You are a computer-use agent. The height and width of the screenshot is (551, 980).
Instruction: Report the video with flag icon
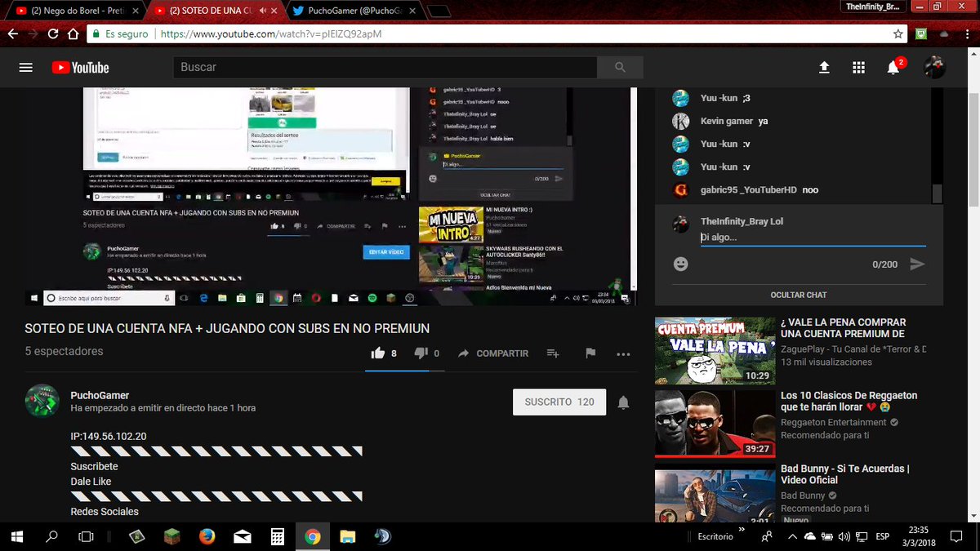pyautogui.click(x=590, y=353)
